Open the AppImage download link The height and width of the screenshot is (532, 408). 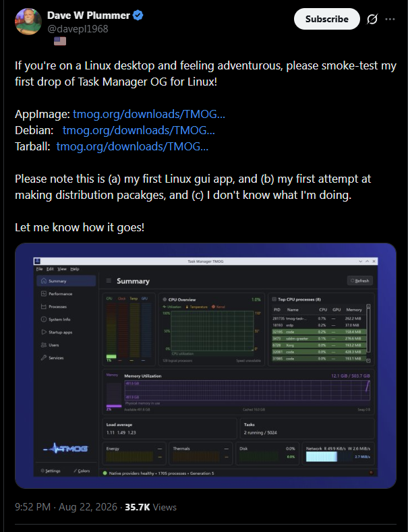coord(148,114)
